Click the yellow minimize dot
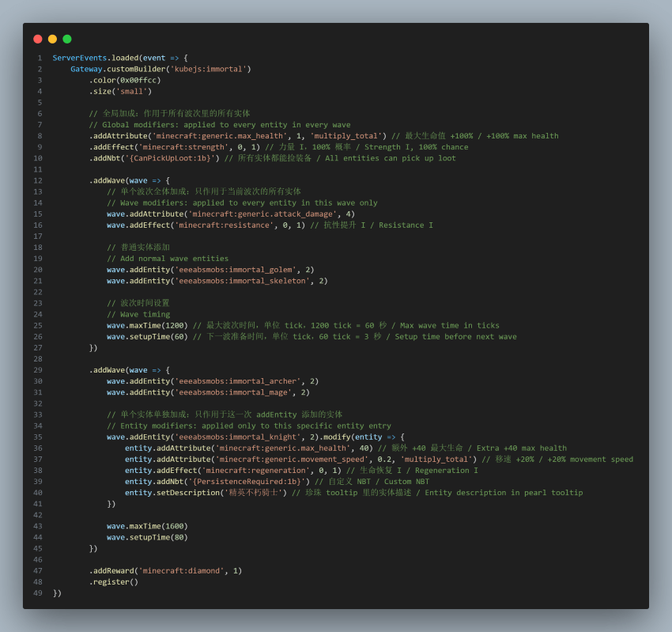This screenshot has width=672, height=632. (x=52, y=39)
